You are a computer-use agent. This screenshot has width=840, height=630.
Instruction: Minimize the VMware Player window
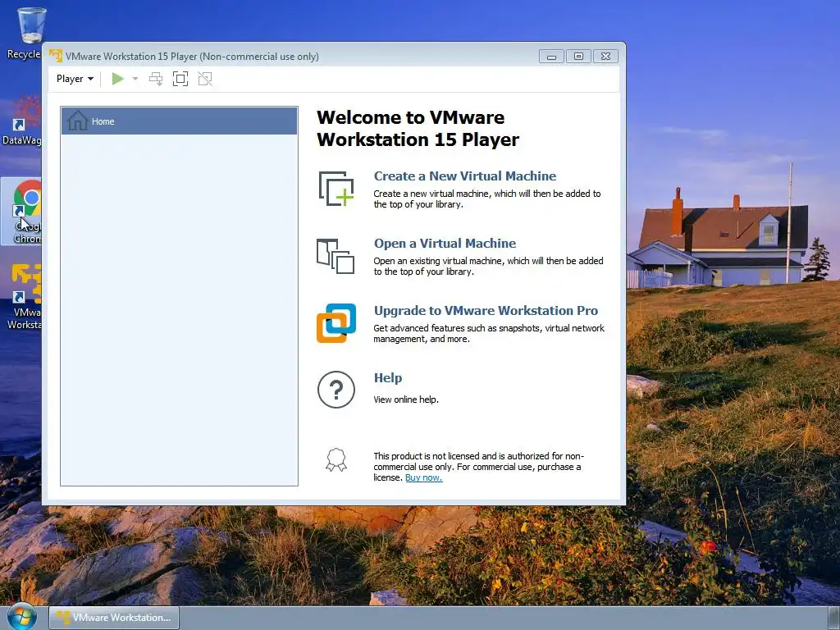point(551,57)
